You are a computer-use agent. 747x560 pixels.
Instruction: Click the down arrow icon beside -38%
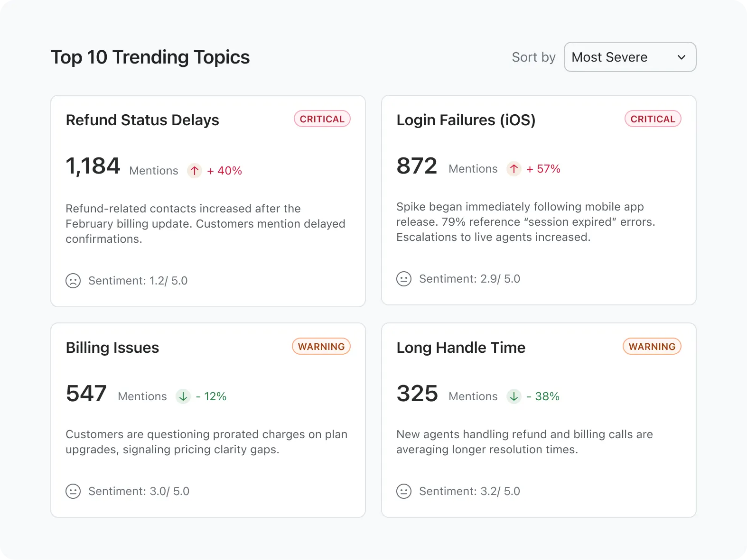514,396
